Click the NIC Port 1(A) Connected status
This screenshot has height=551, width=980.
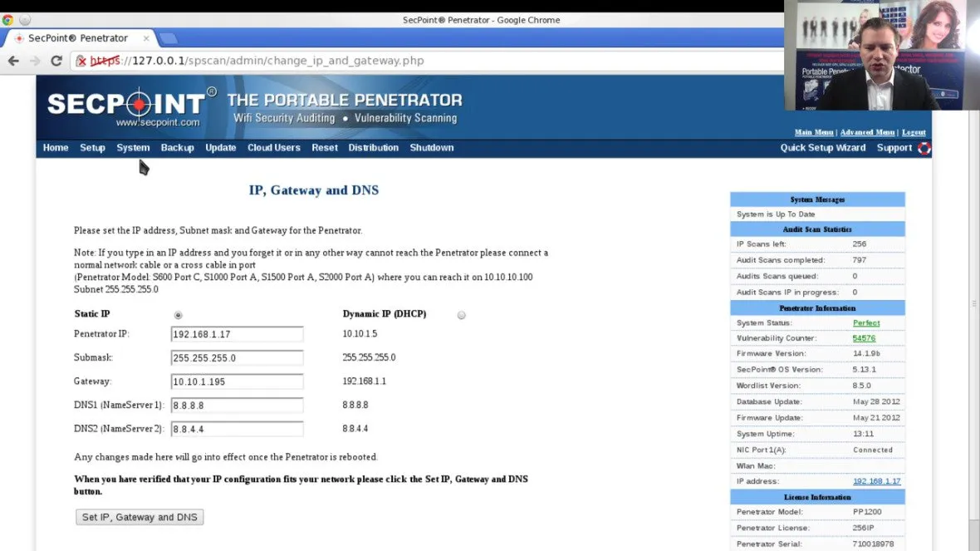click(873, 450)
